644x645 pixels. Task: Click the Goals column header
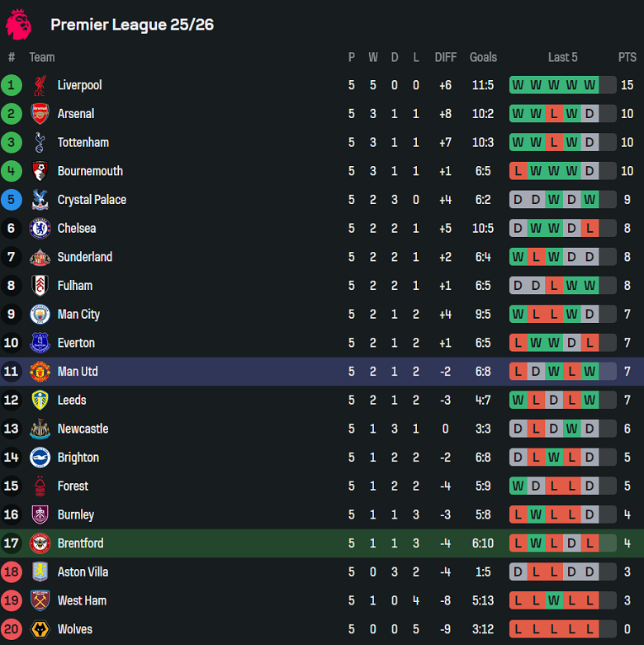[483, 57]
